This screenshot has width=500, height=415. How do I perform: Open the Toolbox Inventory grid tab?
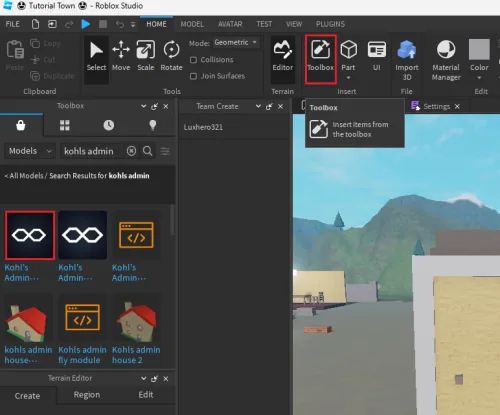click(x=65, y=125)
